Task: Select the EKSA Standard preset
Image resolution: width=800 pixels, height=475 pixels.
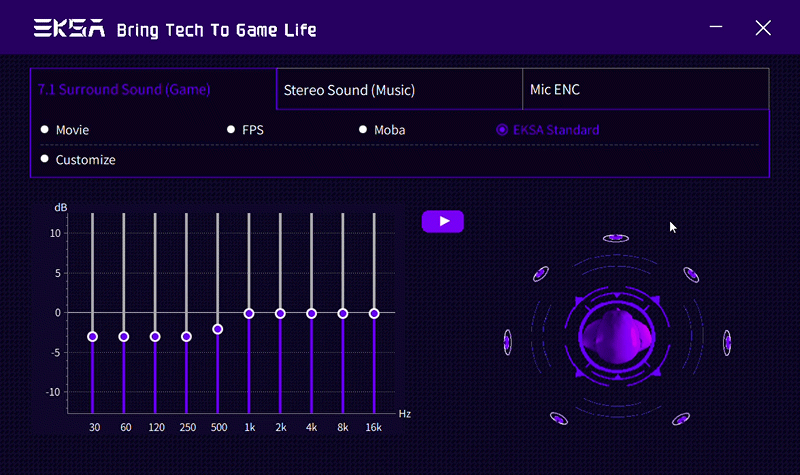Action: 502,130
